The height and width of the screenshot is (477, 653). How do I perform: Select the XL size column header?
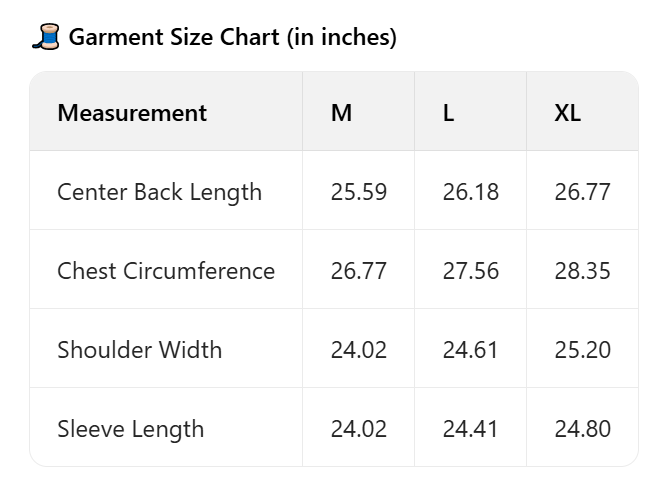(567, 113)
